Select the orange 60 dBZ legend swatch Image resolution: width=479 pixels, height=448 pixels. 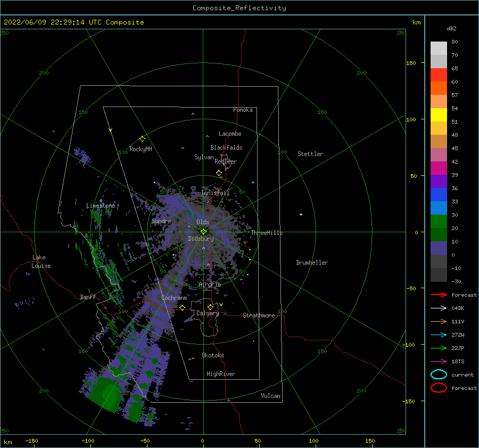click(439, 88)
